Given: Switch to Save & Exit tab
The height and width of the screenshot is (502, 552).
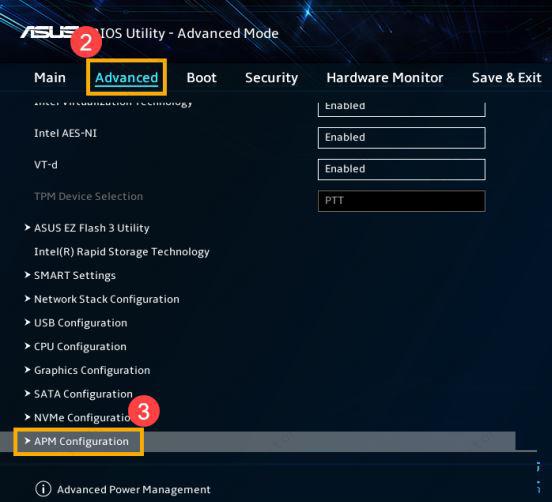Looking at the screenshot, I should coord(506,77).
